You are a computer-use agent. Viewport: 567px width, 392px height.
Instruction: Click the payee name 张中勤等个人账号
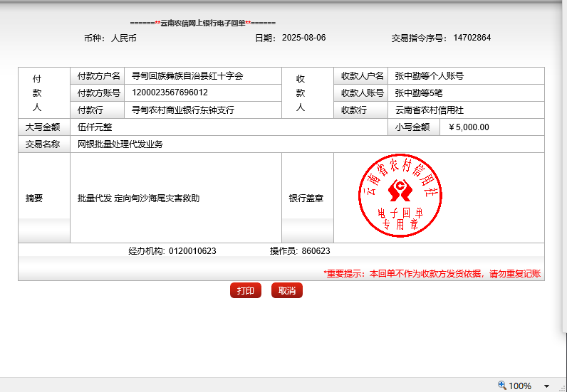429,75
